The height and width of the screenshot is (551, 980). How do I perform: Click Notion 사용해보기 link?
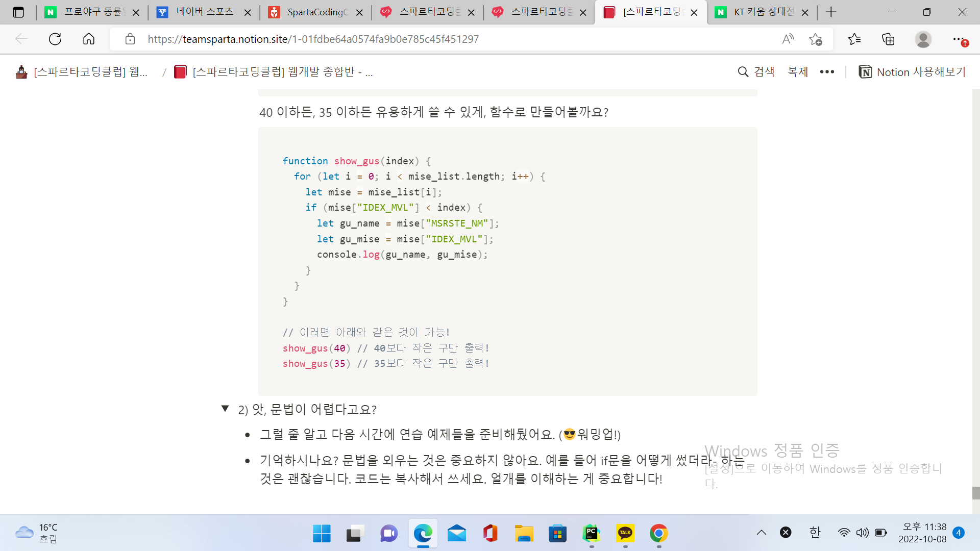912,72
